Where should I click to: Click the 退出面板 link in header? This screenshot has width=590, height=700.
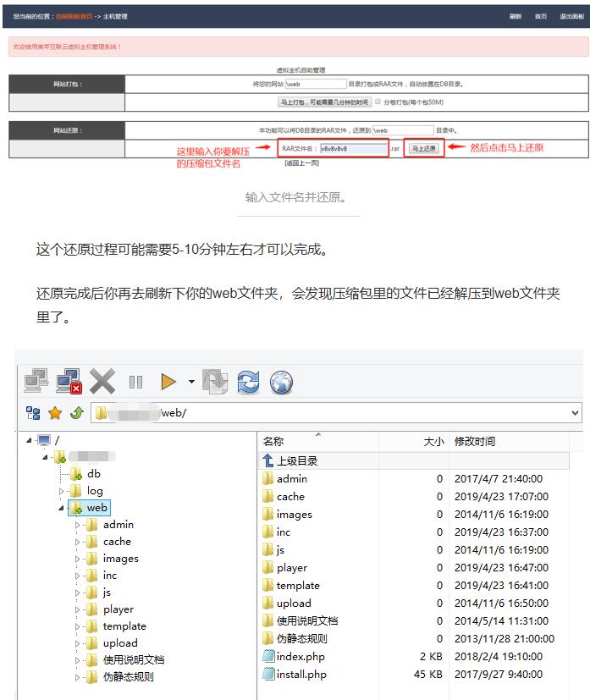click(571, 17)
